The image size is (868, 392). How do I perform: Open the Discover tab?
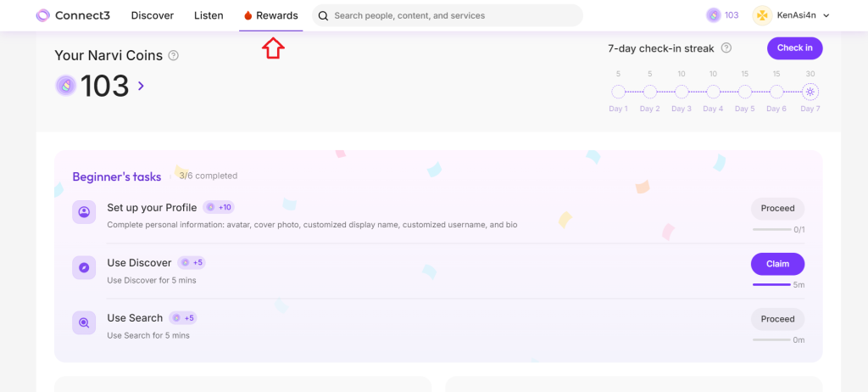(153, 15)
